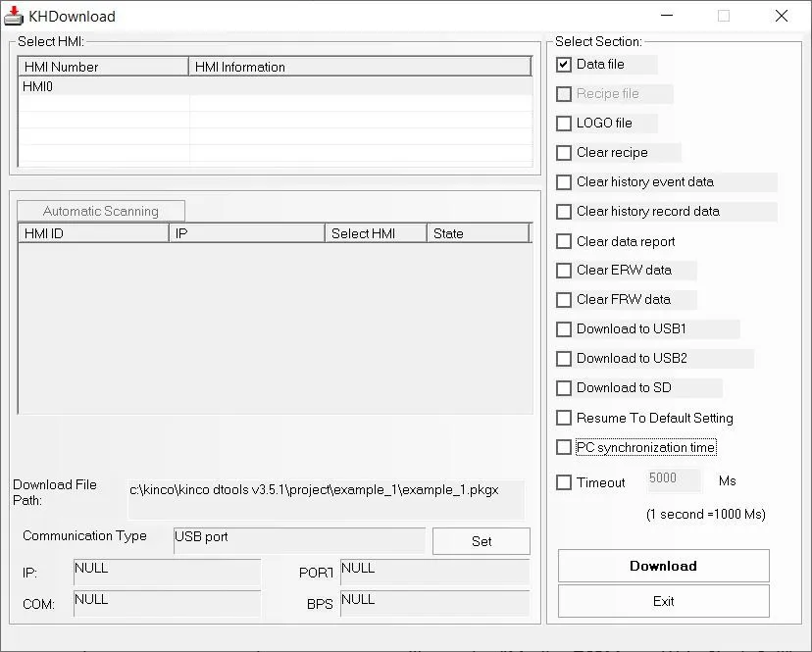The height and width of the screenshot is (652, 812).
Task: Tick Clear history record data
Action: click(x=564, y=212)
